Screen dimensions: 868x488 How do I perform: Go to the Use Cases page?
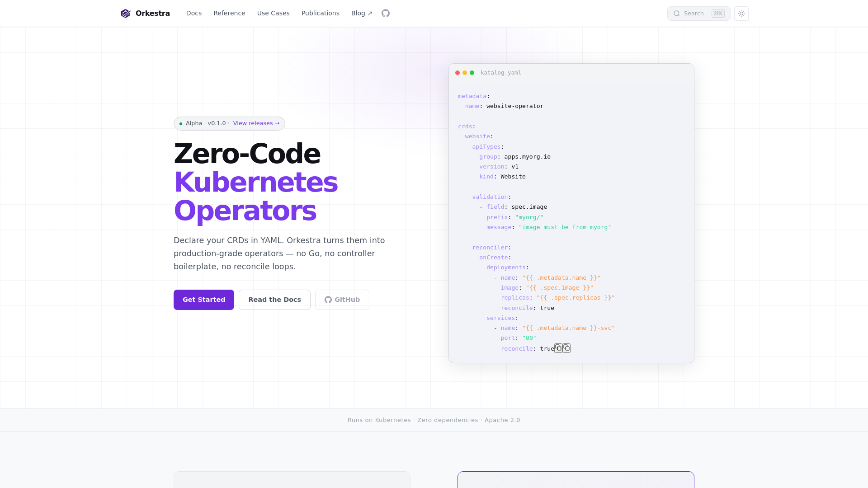[274, 13]
